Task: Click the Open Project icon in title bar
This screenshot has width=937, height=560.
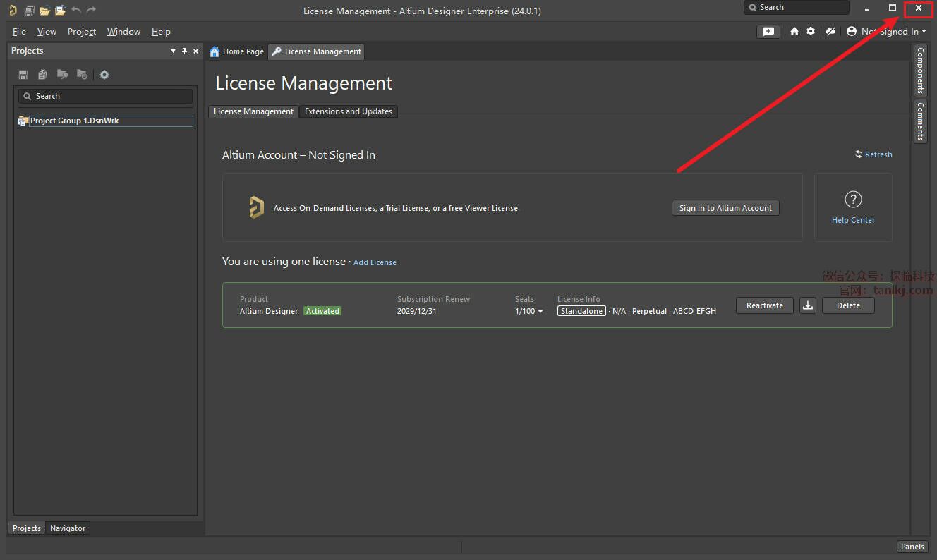Action: click(x=60, y=10)
